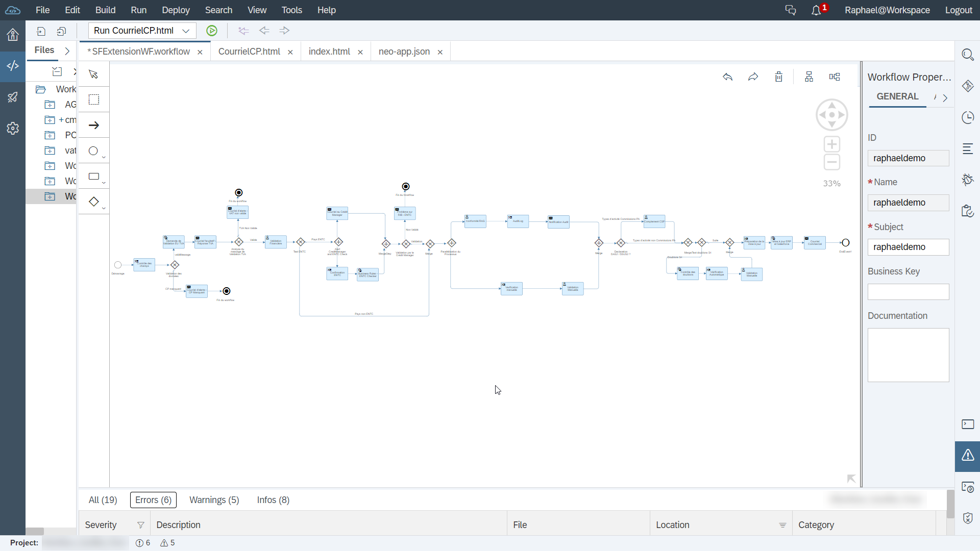Image resolution: width=980 pixels, height=551 pixels.
Task: Open the Severity column filter
Action: click(x=141, y=525)
